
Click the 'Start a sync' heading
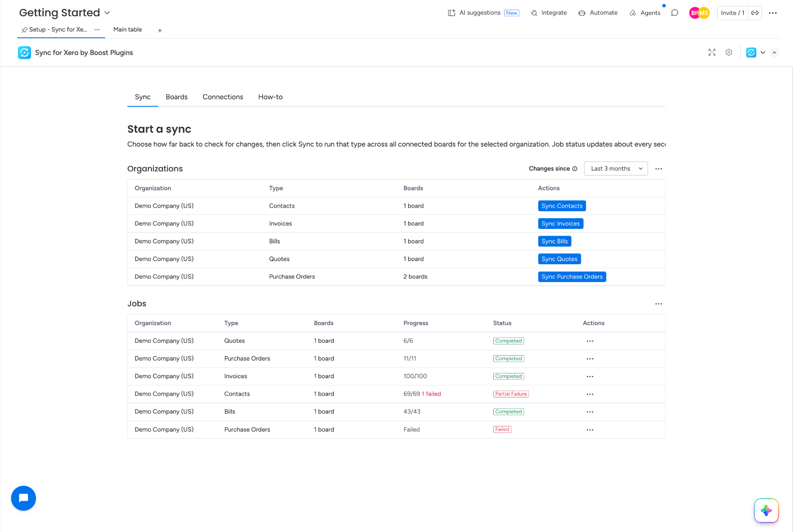point(159,129)
